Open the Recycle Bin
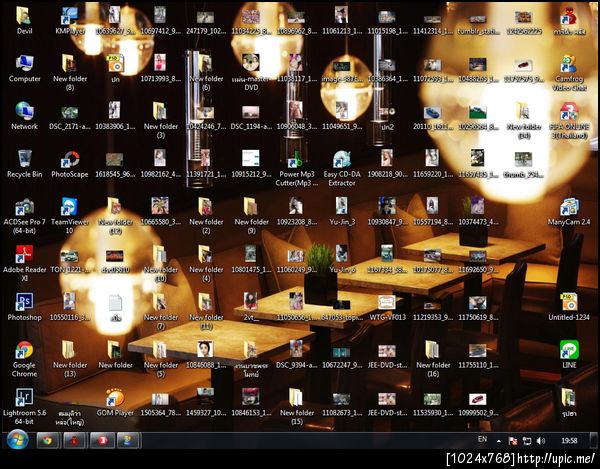Image resolution: width=600 pixels, height=469 pixels. tap(24, 164)
